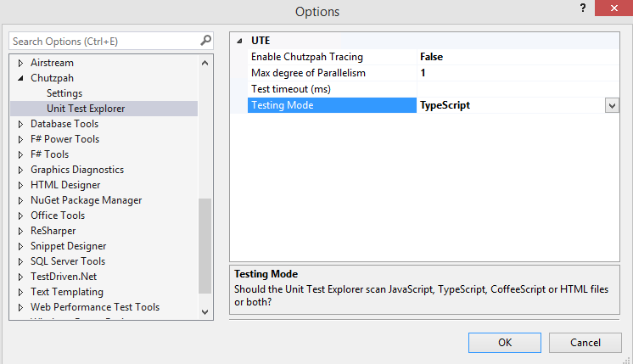The height and width of the screenshot is (364, 633).
Task: Open the Testing Mode dropdown arrow
Action: (x=611, y=105)
